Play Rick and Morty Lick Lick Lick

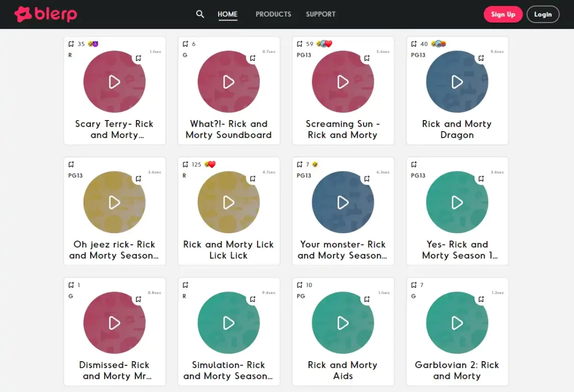tap(229, 202)
